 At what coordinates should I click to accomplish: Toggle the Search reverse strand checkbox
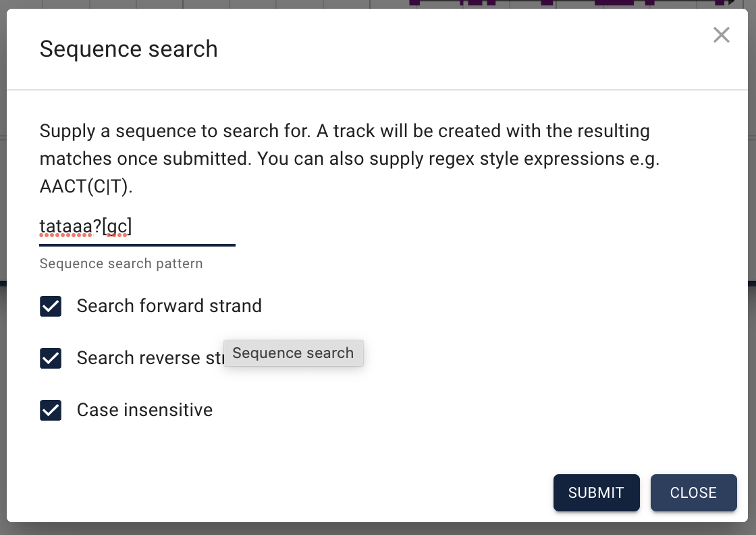[x=51, y=358]
